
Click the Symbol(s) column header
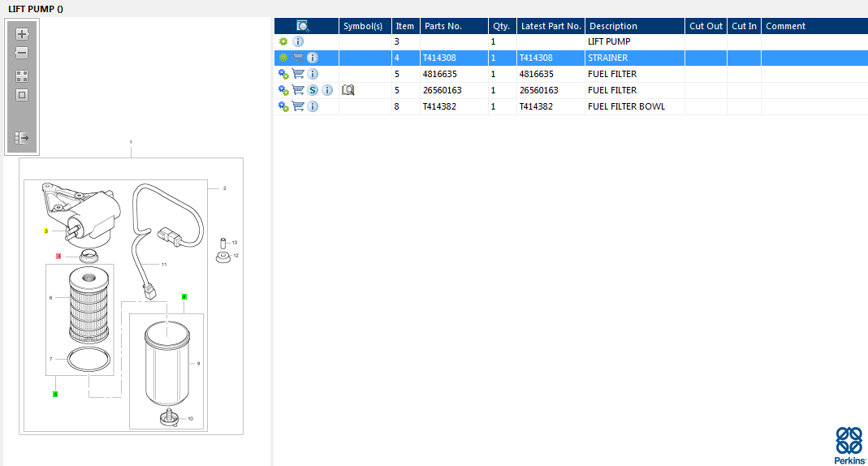pos(365,26)
